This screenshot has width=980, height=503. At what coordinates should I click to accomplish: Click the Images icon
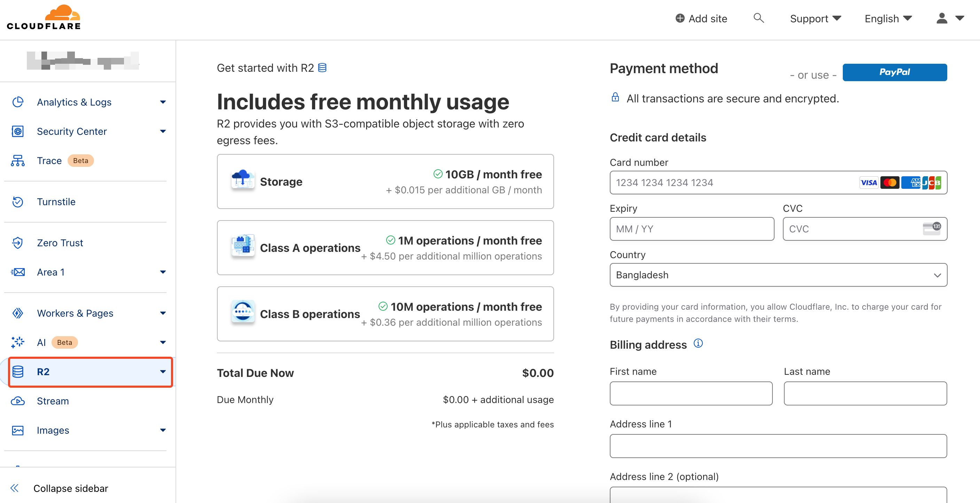coord(17,430)
